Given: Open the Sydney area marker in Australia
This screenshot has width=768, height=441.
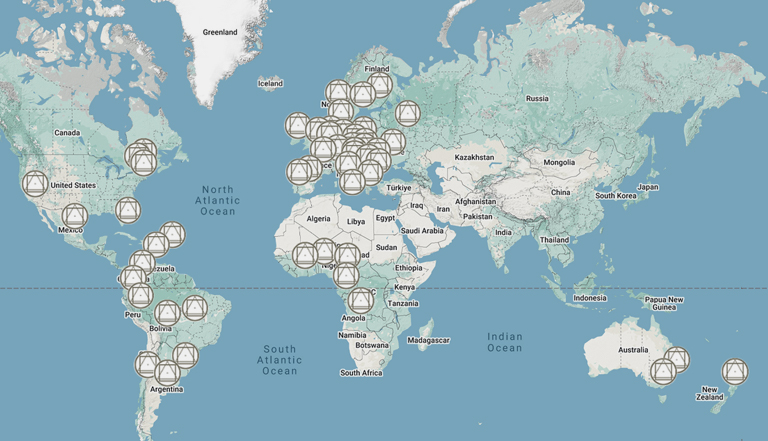Looking at the screenshot, I should click(x=677, y=359).
